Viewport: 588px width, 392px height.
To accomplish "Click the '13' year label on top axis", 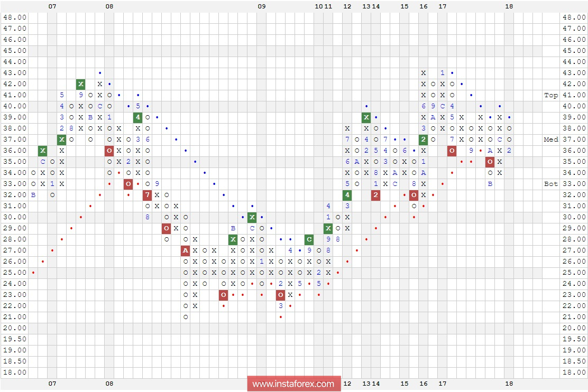I will (x=366, y=6).
